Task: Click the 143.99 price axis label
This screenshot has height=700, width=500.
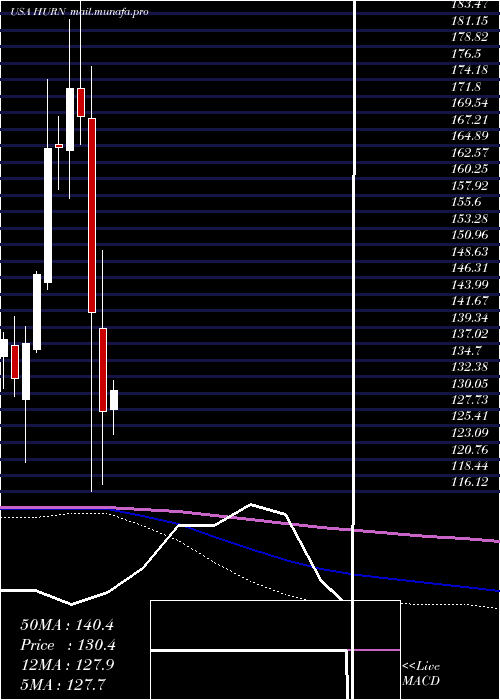Action: pos(470,285)
